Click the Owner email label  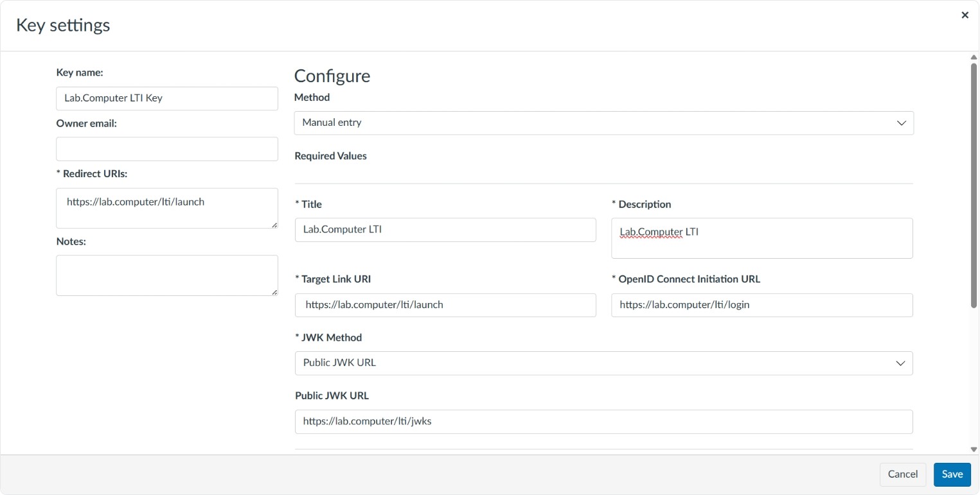pyautogui.click(x=87, y=123)
